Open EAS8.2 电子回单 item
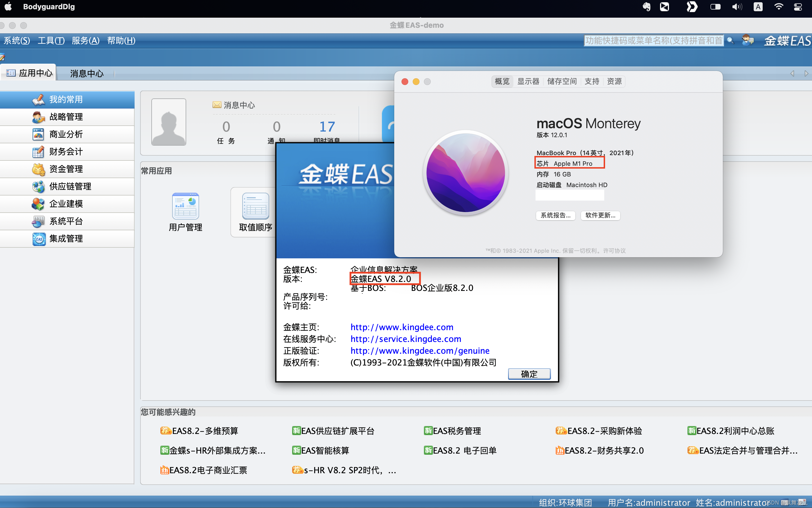The width and height of the screenshot is (812, 508). pos(460,450)
